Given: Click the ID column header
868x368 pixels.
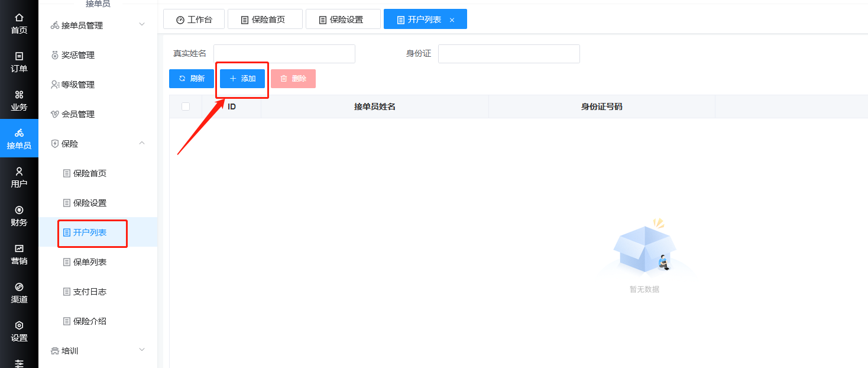Looking at the screenshot, I should (x=232, y=107).
